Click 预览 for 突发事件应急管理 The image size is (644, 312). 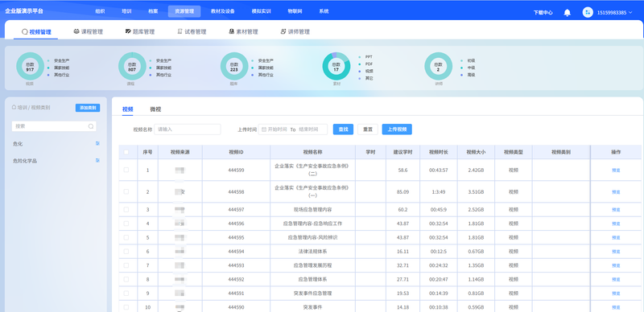tap(616, 294)
